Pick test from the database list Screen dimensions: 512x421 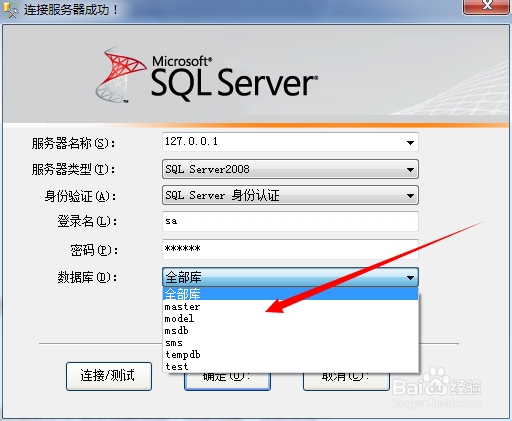coord(291,367)
